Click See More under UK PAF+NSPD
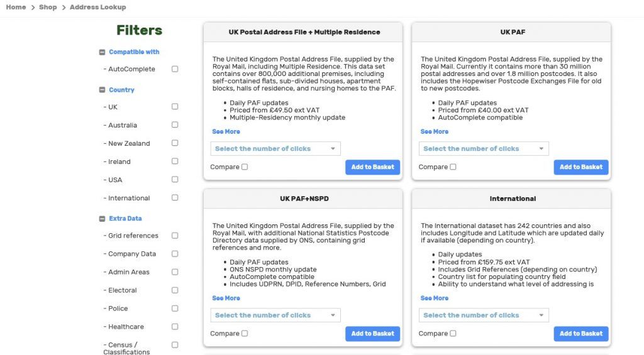Viewport: 644px width, 355px height. coord(226,298)
